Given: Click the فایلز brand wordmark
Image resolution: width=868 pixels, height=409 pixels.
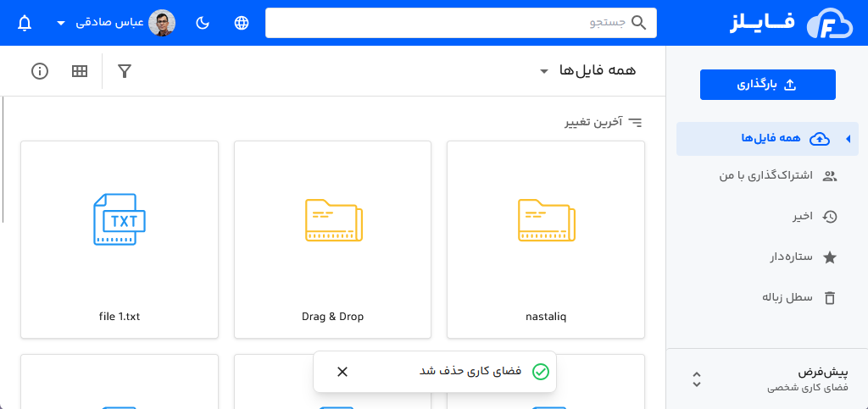Looking at the screenshot, I should [762, 24].
